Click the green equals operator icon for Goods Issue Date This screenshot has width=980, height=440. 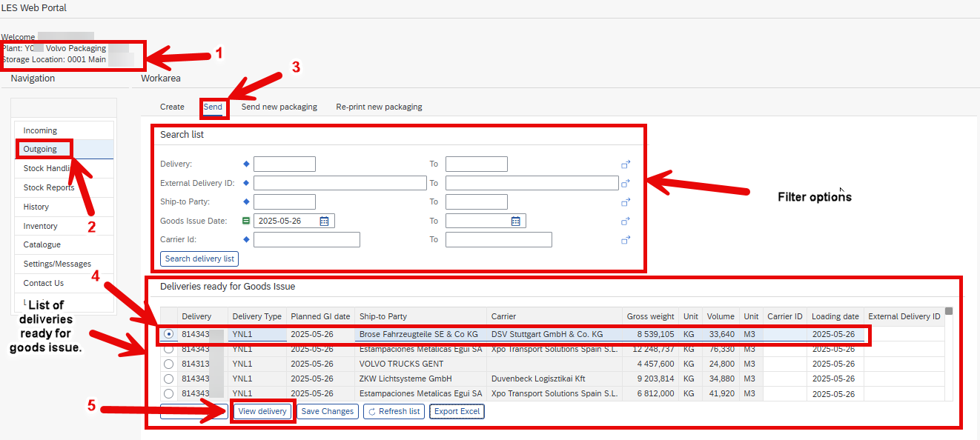[246, 221]
